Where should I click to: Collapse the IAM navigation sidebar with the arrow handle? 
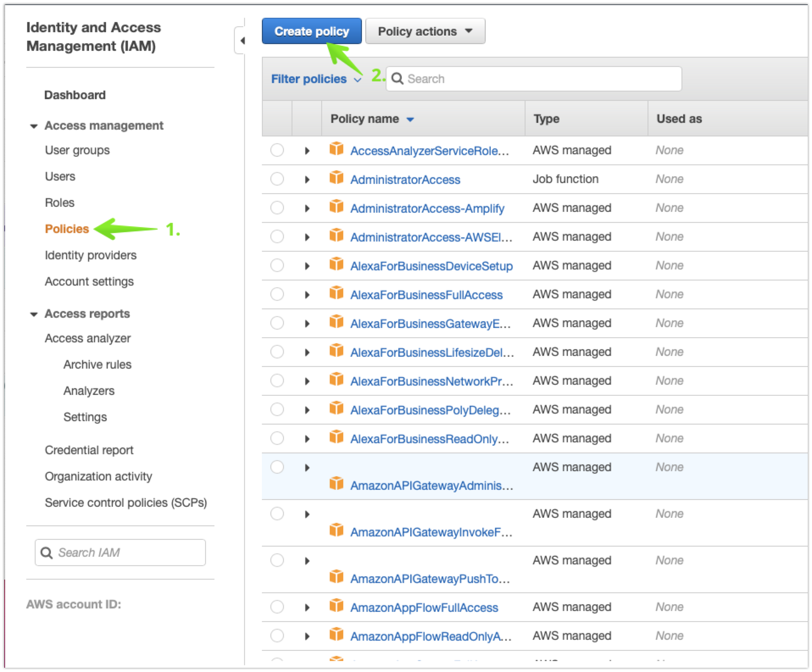241,41
